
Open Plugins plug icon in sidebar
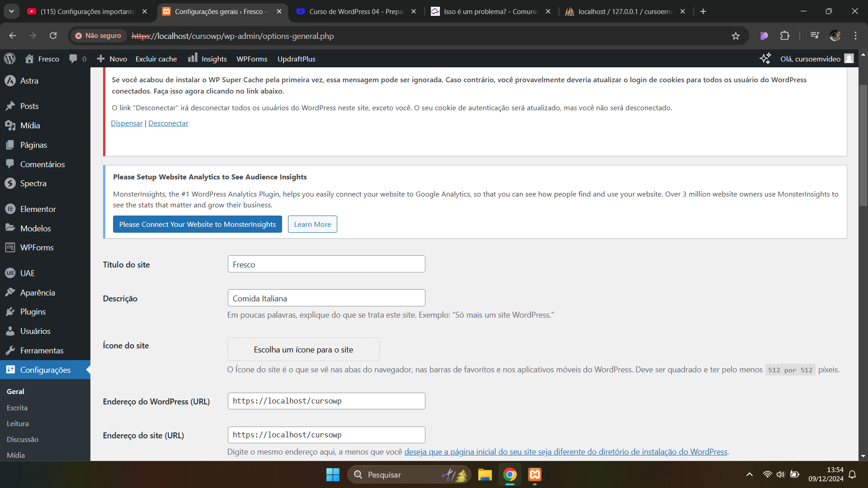tap(10, 312)
